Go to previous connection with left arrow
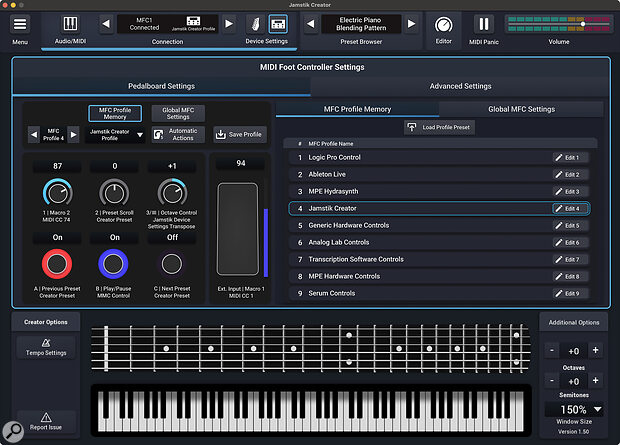620x445 pixels. coord(106,24)
